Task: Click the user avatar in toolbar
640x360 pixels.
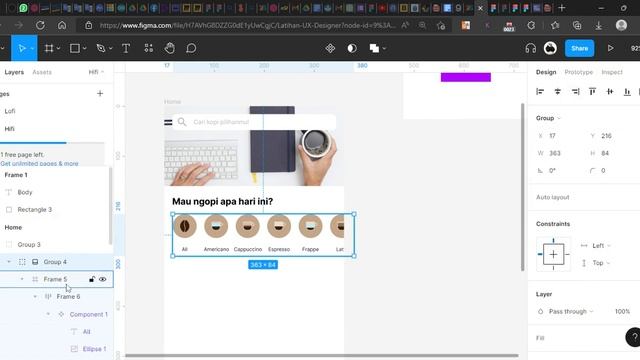Action: 550,49
